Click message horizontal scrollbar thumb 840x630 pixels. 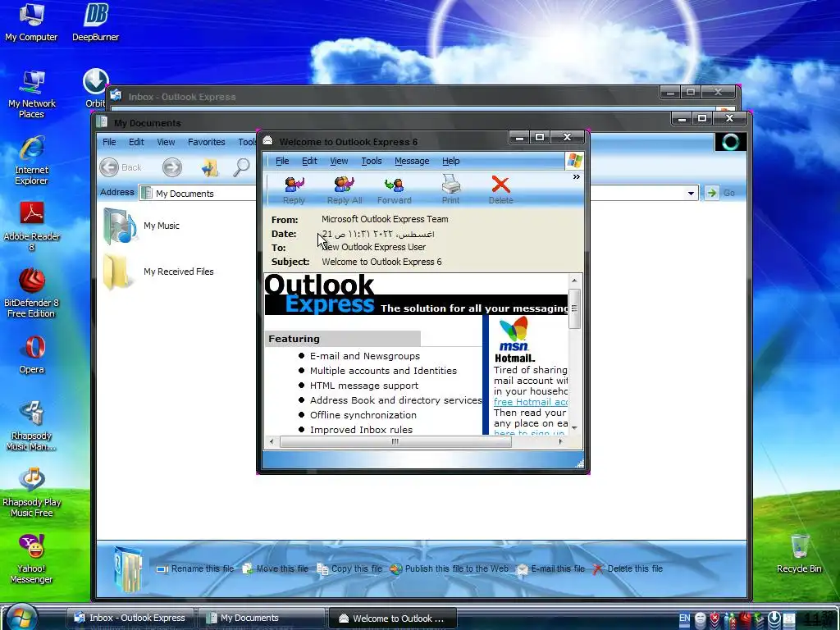(x=395, y=441)
